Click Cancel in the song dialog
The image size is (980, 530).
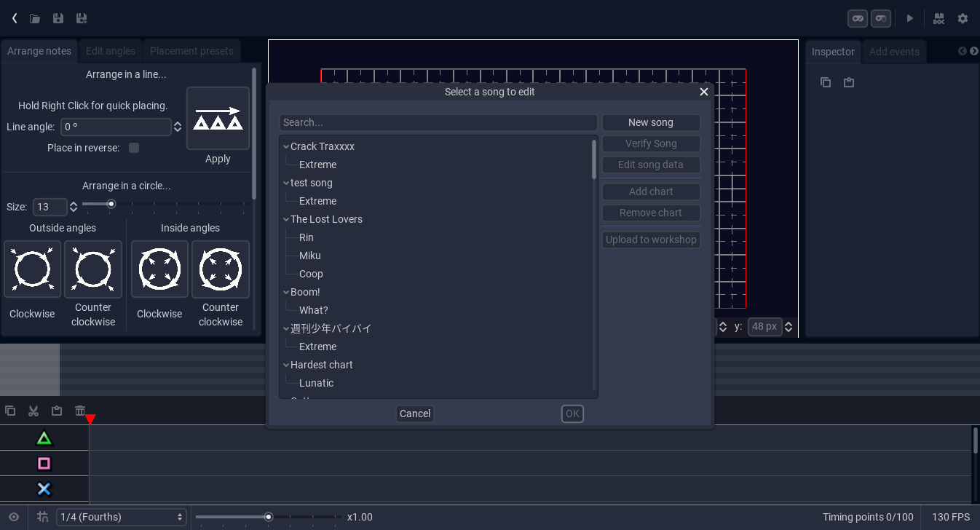tap(415, 414)
